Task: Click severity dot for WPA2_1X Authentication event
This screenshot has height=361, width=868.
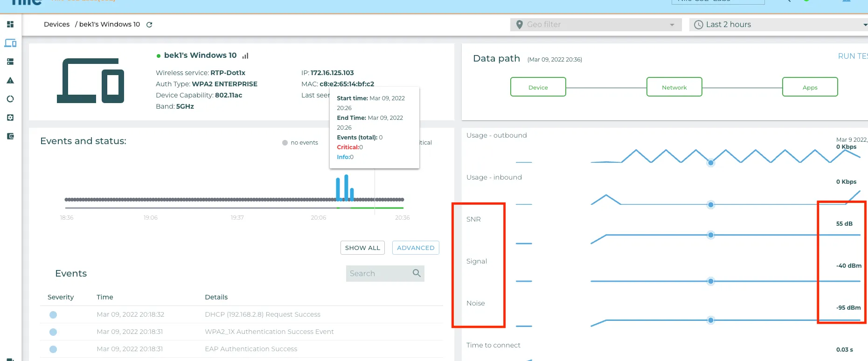Action: point(53,332)
